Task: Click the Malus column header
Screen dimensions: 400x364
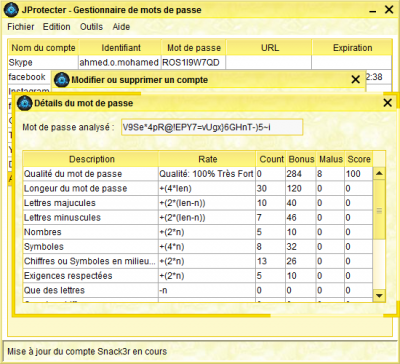Action: (x=331, y=159)
